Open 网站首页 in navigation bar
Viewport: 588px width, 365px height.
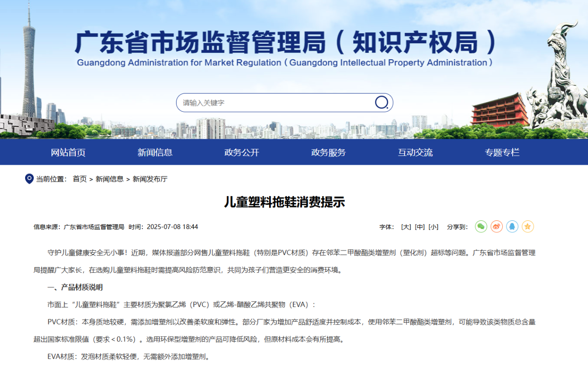tap(68, 152)
